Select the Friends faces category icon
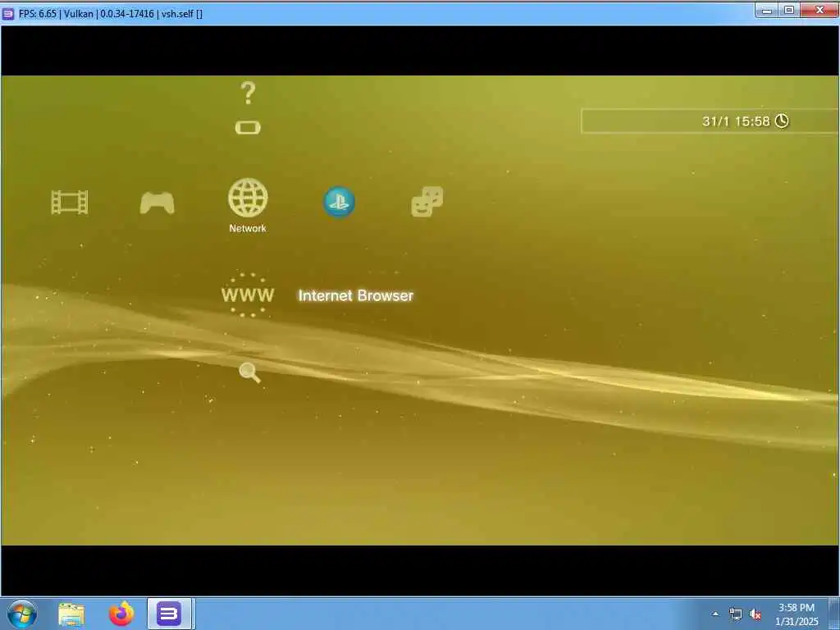 coord(427,202)
